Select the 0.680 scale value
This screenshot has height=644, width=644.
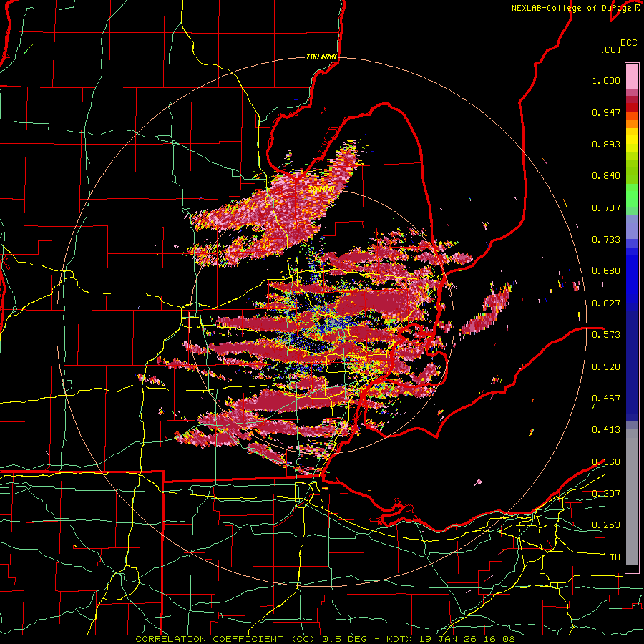coord(606,271)
